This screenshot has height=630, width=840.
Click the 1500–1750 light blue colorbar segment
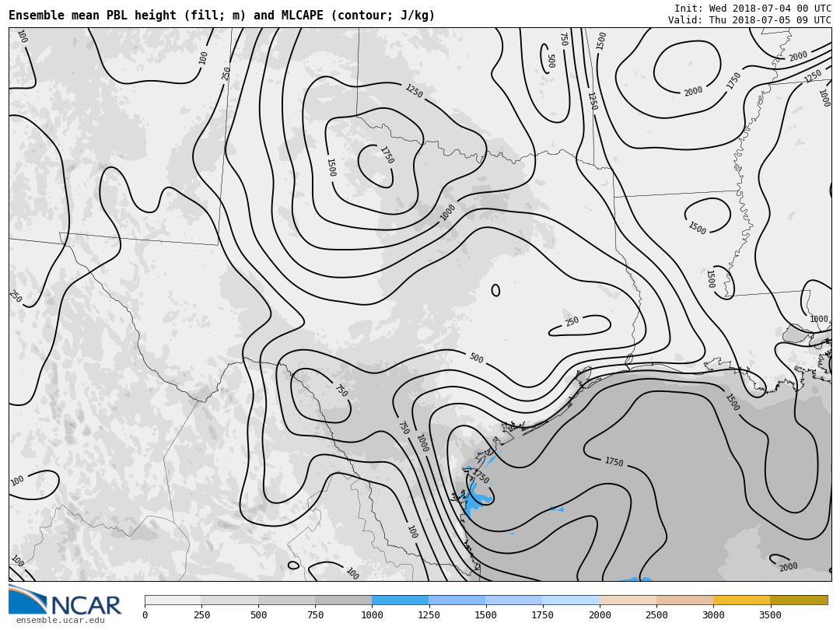point(514,600)
